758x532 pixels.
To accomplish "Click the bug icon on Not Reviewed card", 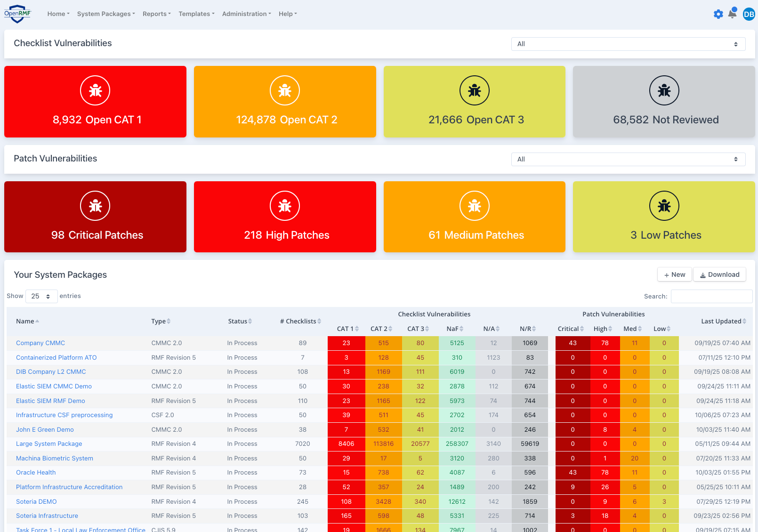I will point(664,90).
